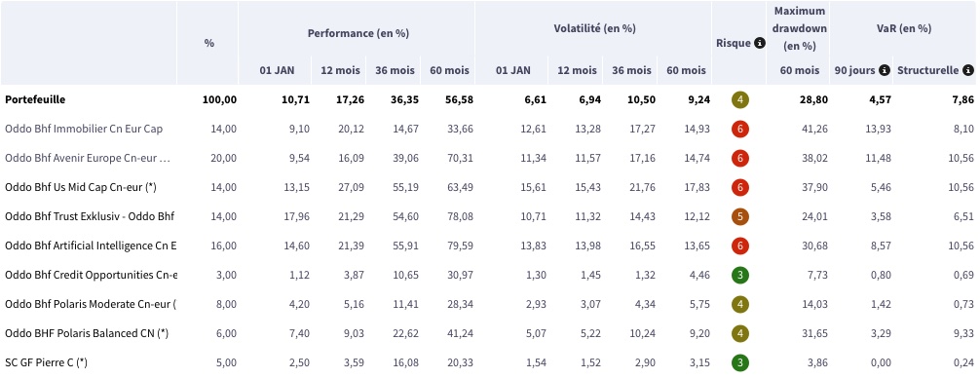
Task: Click risk badge 5 for Trust Exklusiv
Action: [740, 216]
